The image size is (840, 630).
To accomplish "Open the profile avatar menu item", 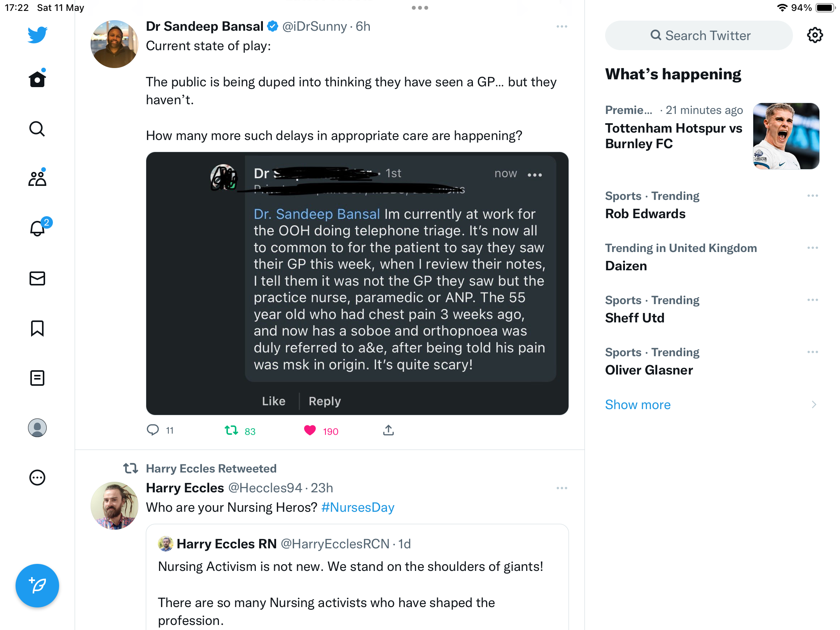I will click(x=37, y=428).
